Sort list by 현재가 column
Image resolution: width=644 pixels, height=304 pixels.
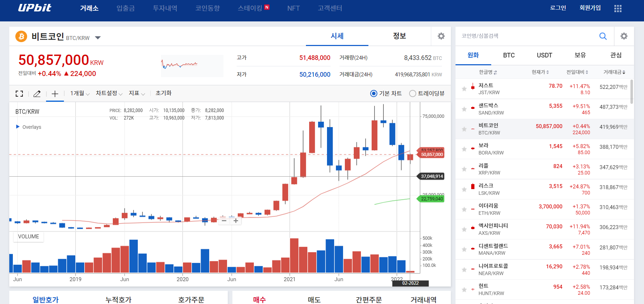540,72
